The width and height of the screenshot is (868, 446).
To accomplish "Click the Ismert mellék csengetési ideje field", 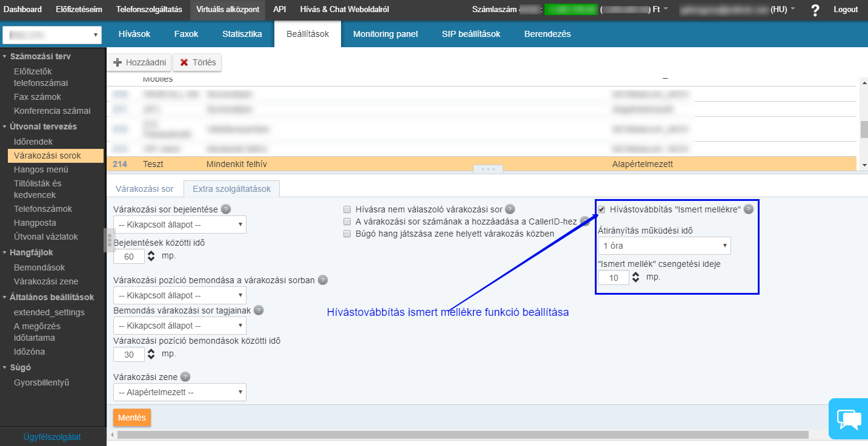I will tap(614, 278).
